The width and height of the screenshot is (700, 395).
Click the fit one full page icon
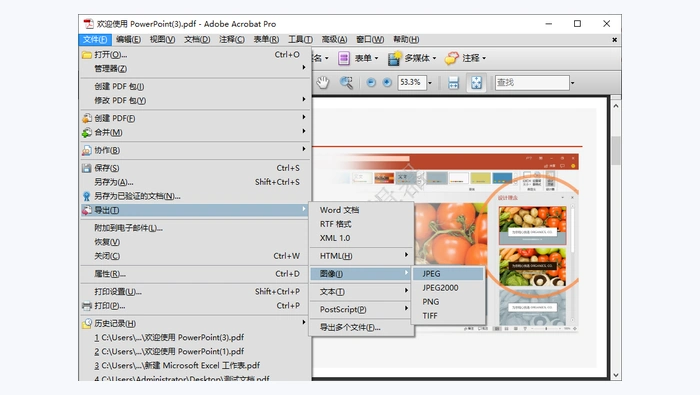(476, 83)
